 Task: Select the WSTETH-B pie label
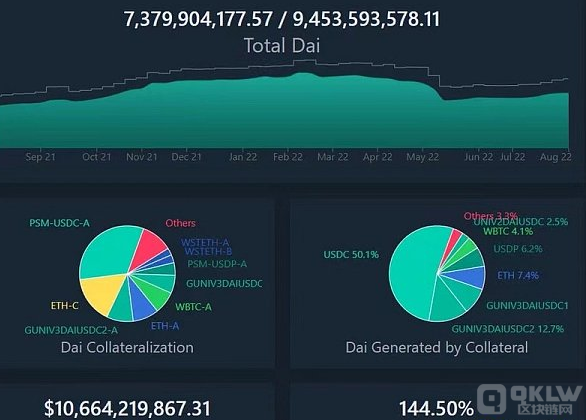tap(208, 251)
